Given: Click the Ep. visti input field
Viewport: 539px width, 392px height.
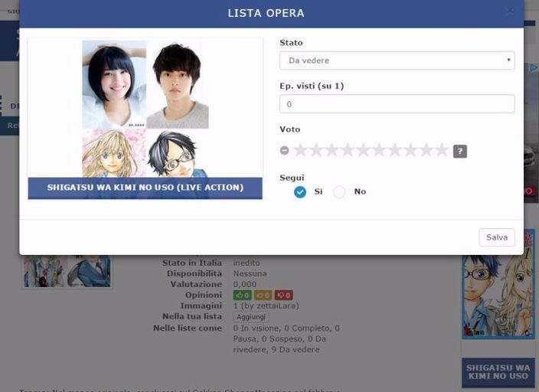Looking at the screenshot, I should point(397,104).
